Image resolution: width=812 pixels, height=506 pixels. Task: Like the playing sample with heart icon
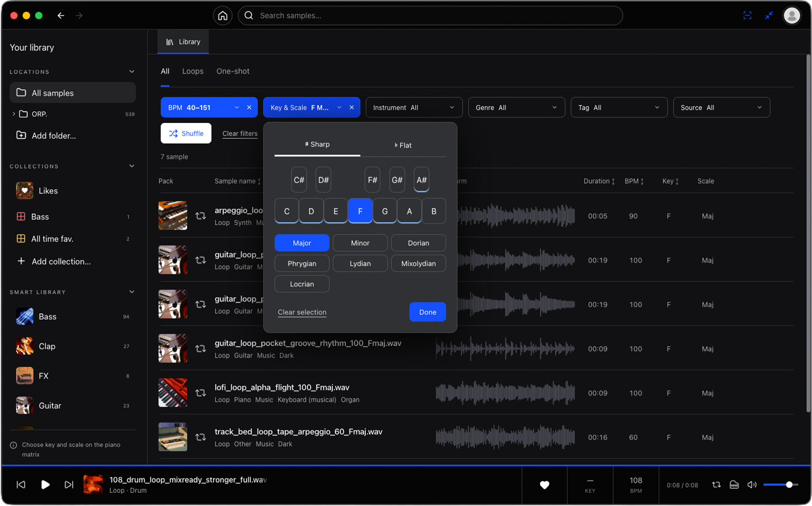(544, 485)
